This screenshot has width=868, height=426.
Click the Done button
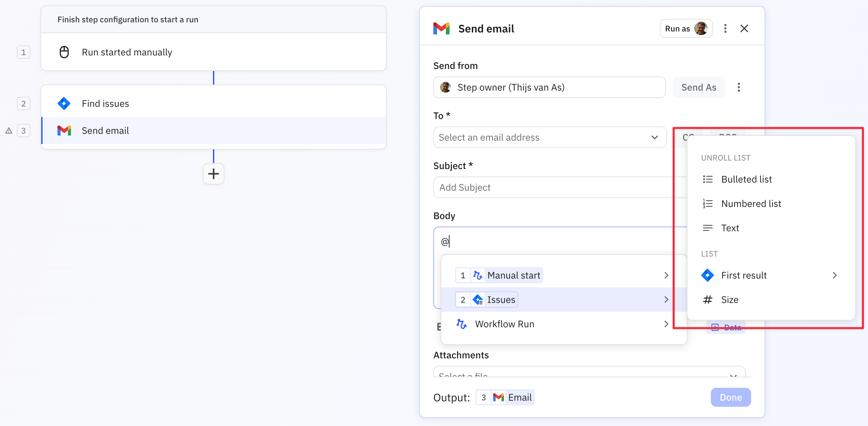[730, 397]
